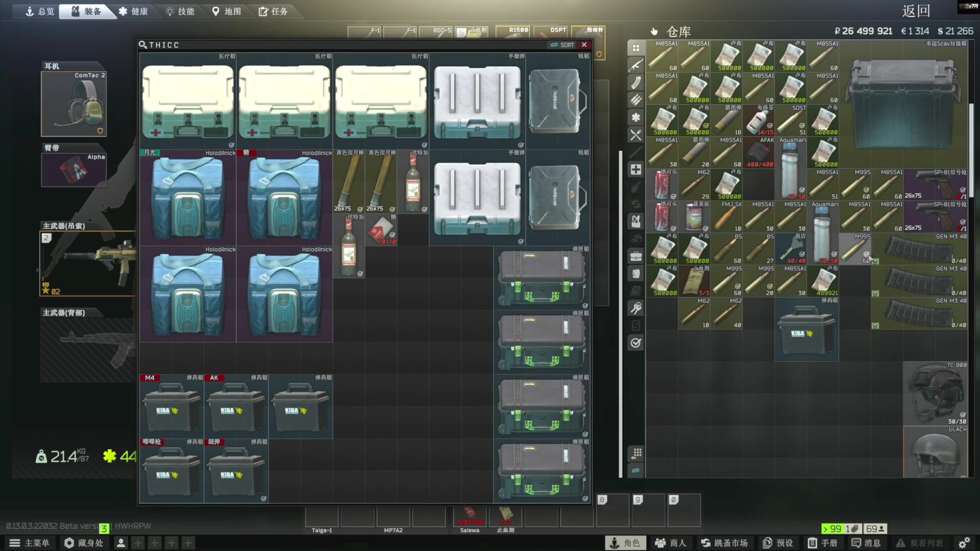980x551 pixels.
Task: Filter stash by quest checkmark icon
Action: pos(636,343)
